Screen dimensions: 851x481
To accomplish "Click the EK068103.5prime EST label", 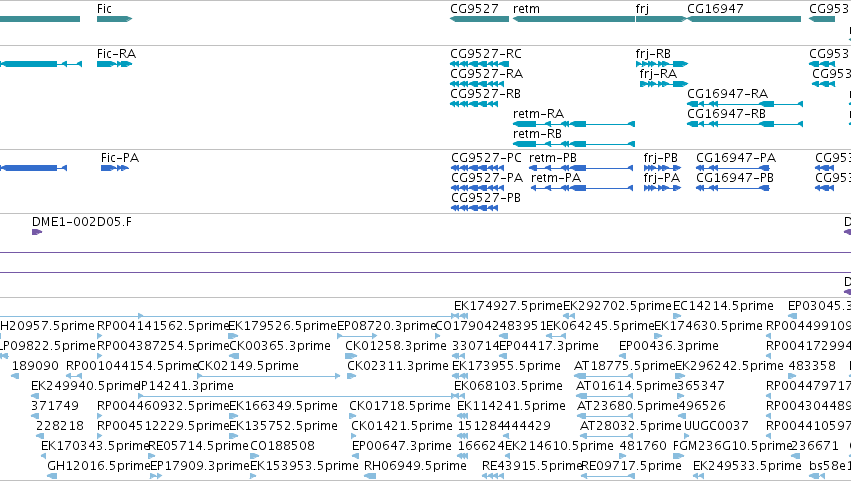I will (509, 387).
